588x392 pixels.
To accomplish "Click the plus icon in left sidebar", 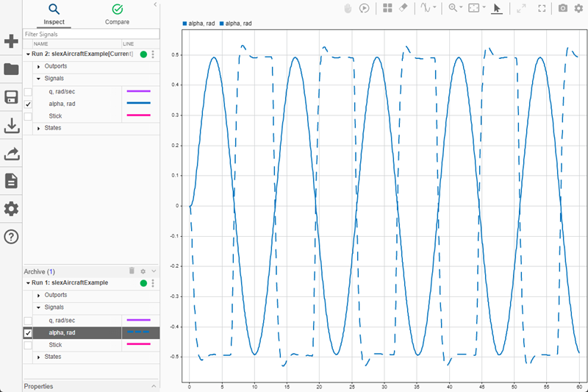I will tap(11, 41).
